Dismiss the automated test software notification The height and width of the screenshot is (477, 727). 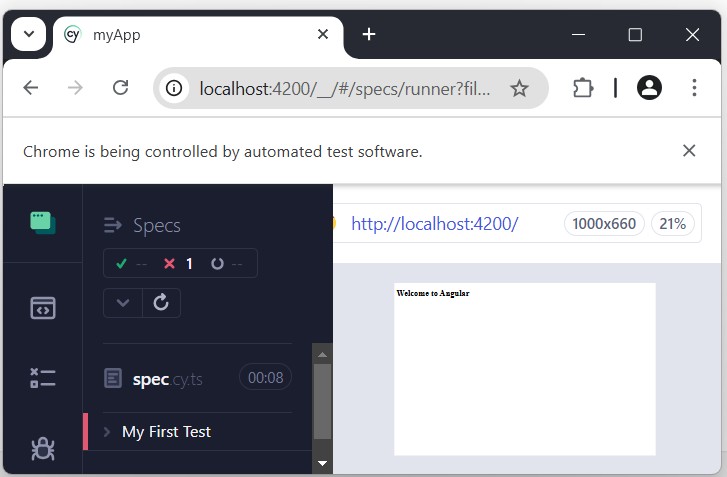689,151
